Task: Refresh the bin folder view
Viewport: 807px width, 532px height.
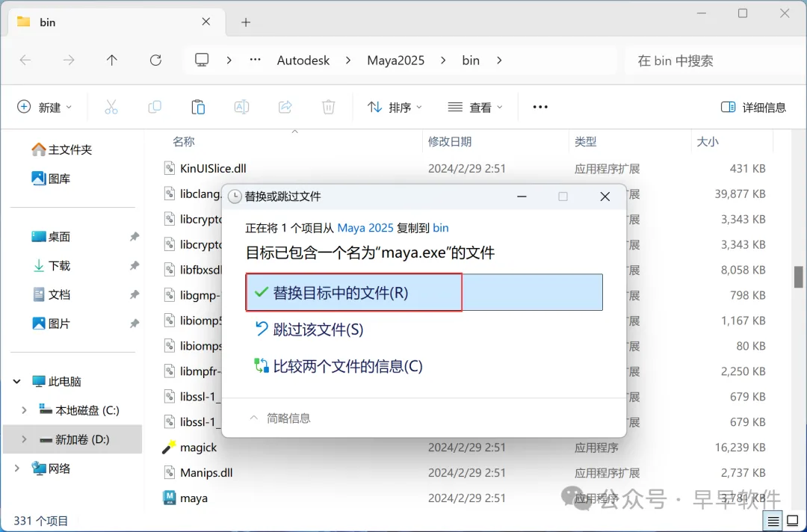Action: coord(155,61)
